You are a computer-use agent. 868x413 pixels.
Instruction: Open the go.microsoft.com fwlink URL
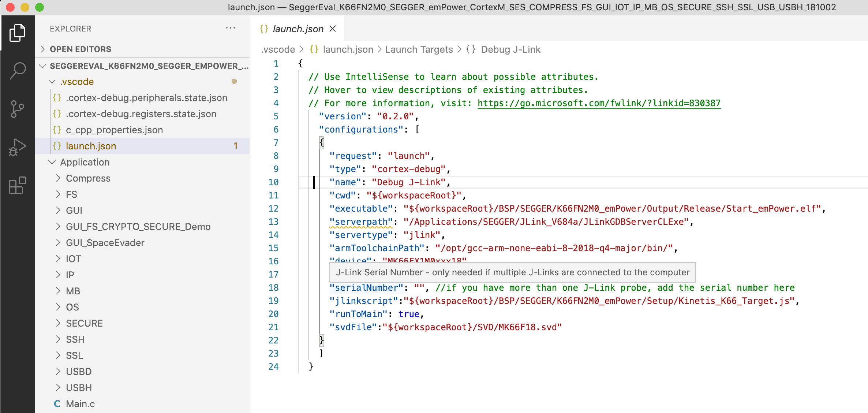click(599, 103)
